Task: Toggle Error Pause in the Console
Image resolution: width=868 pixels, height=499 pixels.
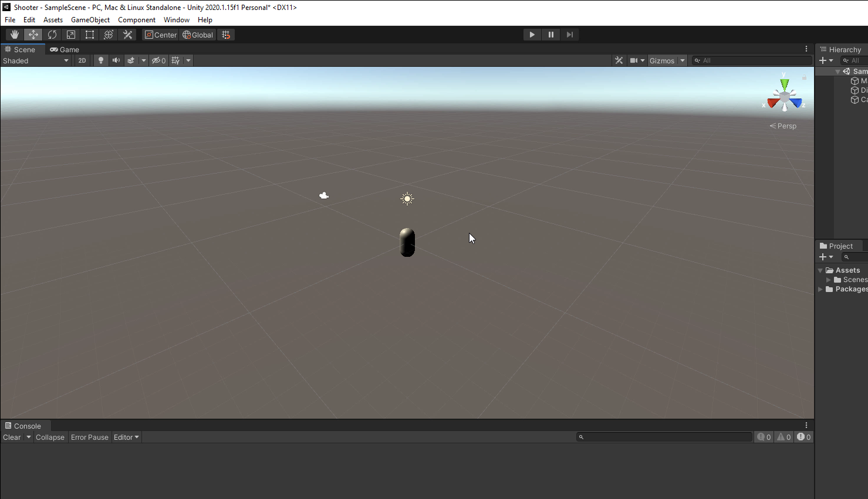Action: point(90,437)
